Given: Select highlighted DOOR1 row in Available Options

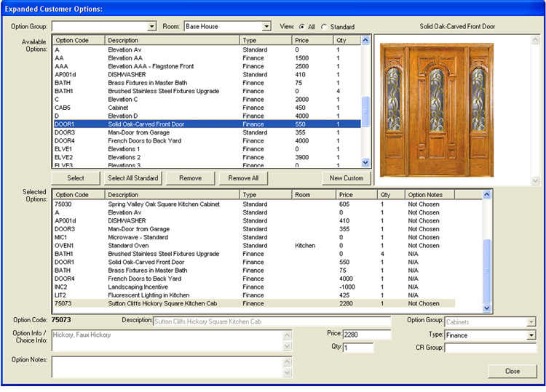Looking at the screenshot, I should pos(207,124).
